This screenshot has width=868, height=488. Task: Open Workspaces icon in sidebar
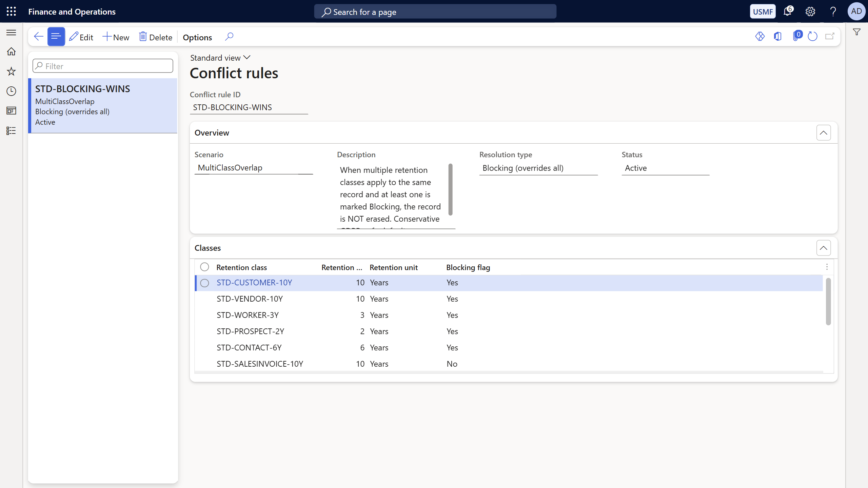click(11, 111)
